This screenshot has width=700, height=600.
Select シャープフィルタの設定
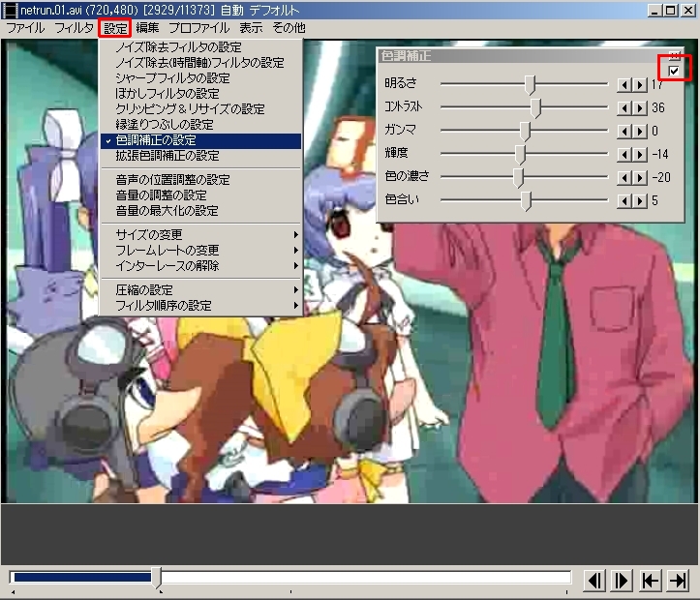(x=200, y=78)
